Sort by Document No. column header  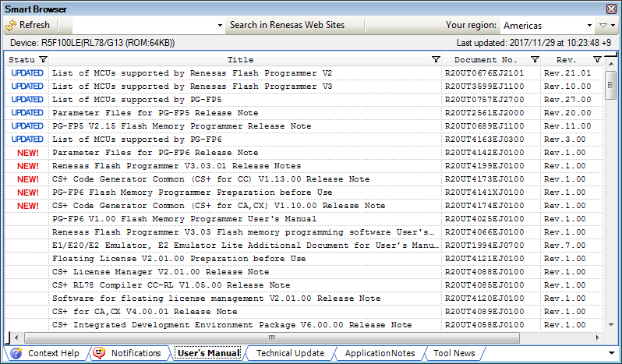[x=486, y=60]
